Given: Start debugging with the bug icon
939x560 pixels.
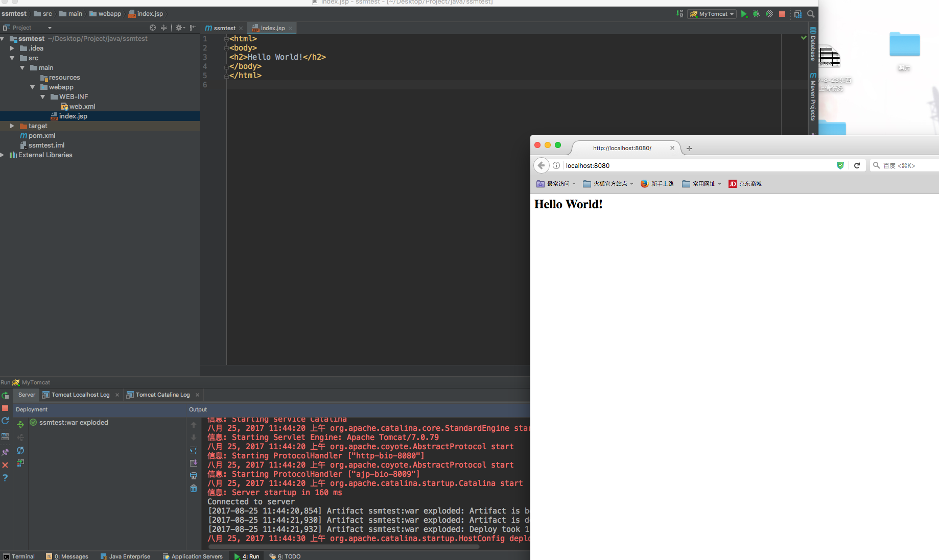Looking at the screenshot, I should [x=757, y=14].
